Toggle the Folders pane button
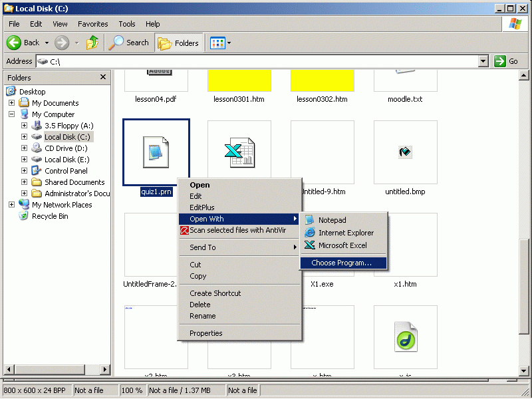The height and width of the screenshot is (399, 532). [x=179, y=43]
